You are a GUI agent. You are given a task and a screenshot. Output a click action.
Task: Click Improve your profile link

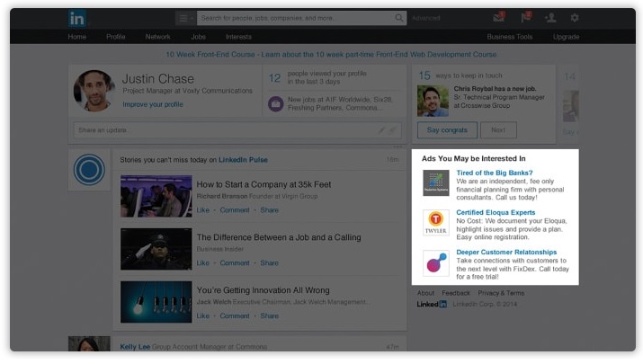point(153,104)
